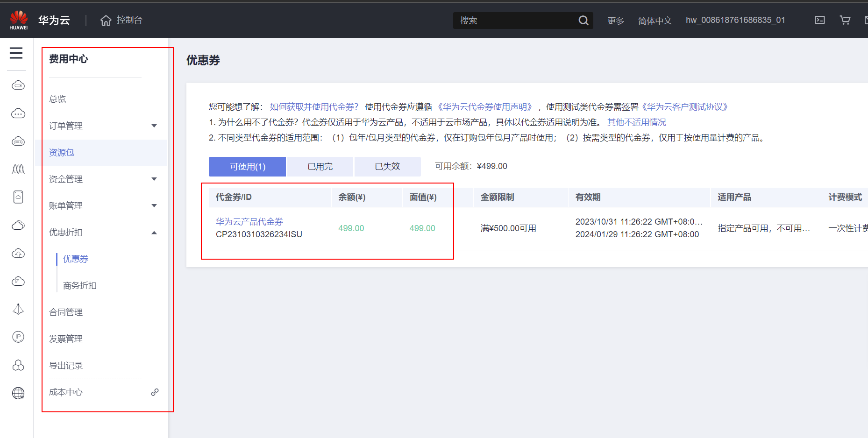
Task: Open the three hexagons sidebar icon
Action: pyautogui.click(x=18, y=365)
